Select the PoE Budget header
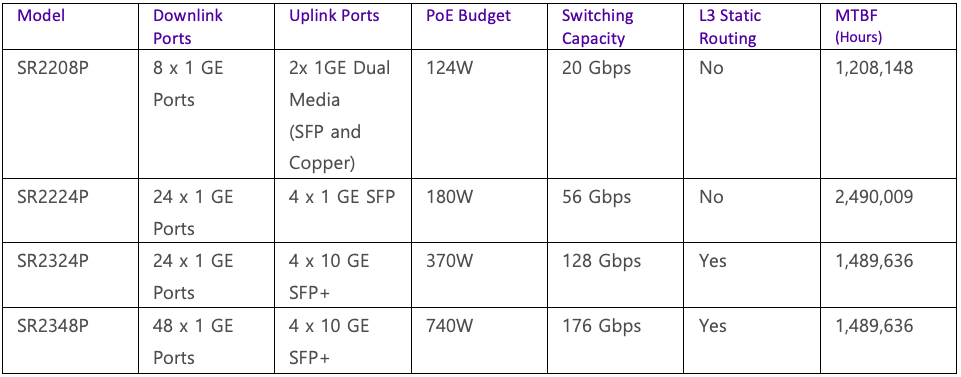This screenshot has width=961, height=377. (x=468, y=16)
